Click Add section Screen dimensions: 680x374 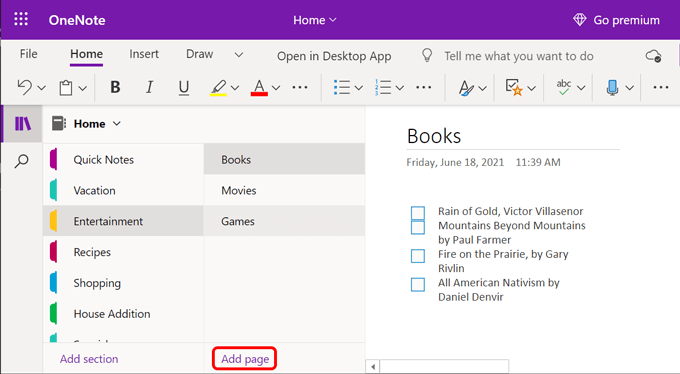point(89,359)
